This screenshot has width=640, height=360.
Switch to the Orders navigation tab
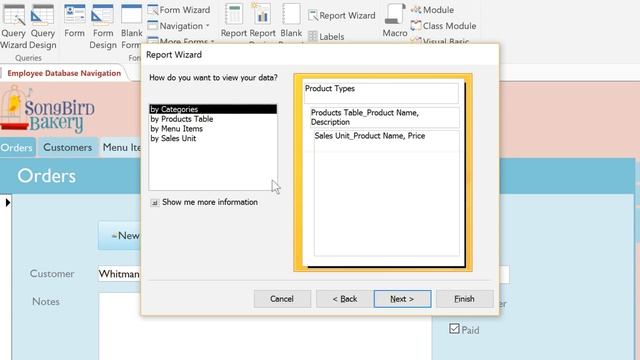click(x=17, y=147)
